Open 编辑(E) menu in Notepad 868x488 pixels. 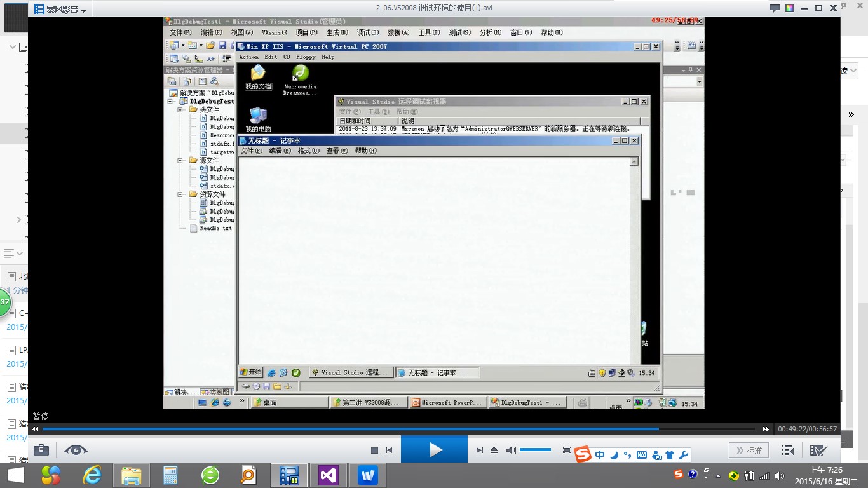[280, 151]
